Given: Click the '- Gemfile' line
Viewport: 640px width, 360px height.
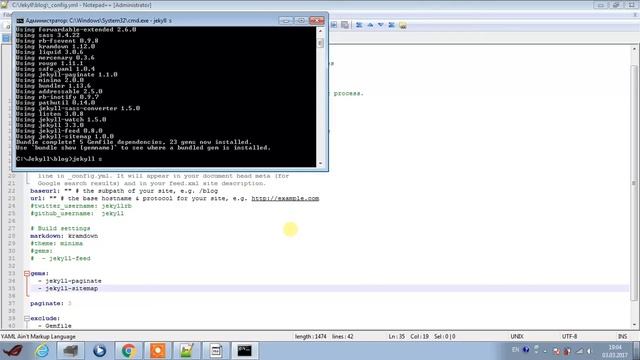Looking at the screenshot, I should coord(55,326).
